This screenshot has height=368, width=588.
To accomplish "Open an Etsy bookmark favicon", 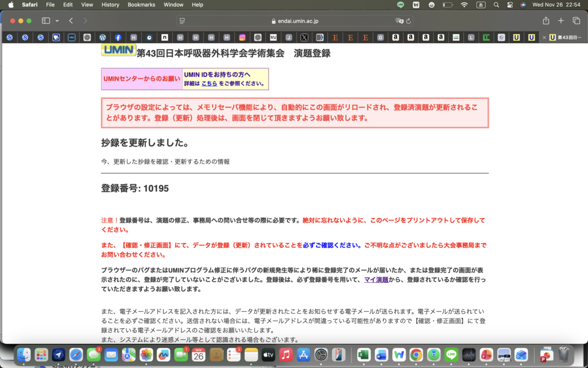I will pos(334,37).
